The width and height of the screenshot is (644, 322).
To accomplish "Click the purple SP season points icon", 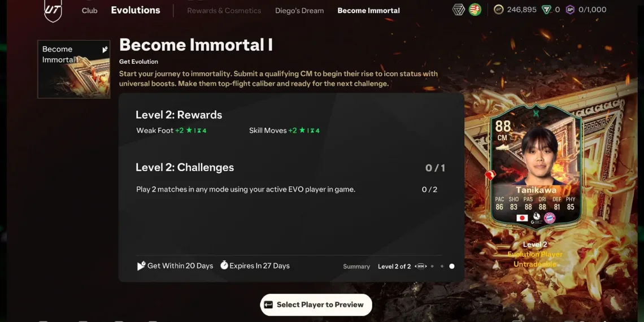I will 570,10.
